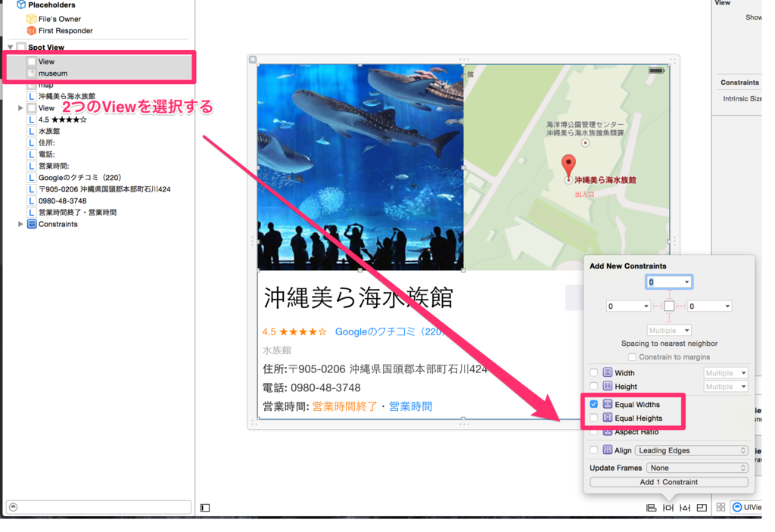
Task: Select the museum row in outline
Action: (99, 73)
